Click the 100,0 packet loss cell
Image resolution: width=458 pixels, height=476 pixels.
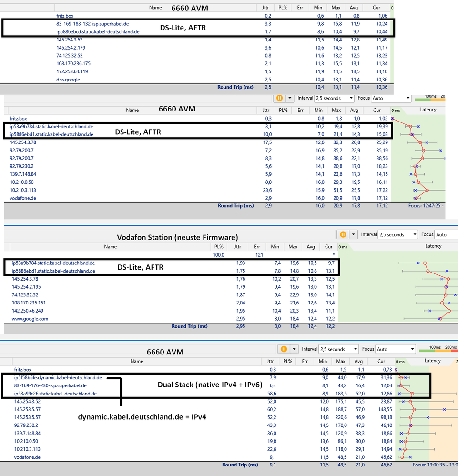click(218, 255)
